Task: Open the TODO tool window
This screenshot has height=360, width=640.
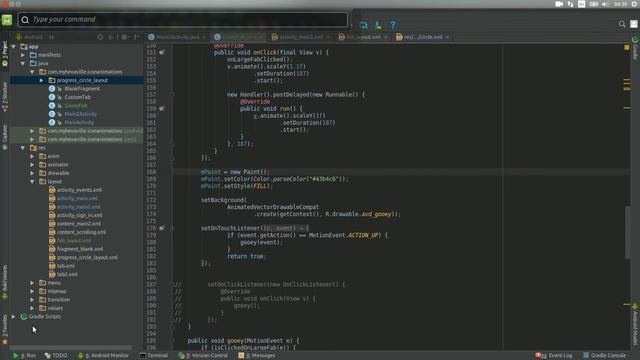Action: pyautogui.click(x=56, y=356)
